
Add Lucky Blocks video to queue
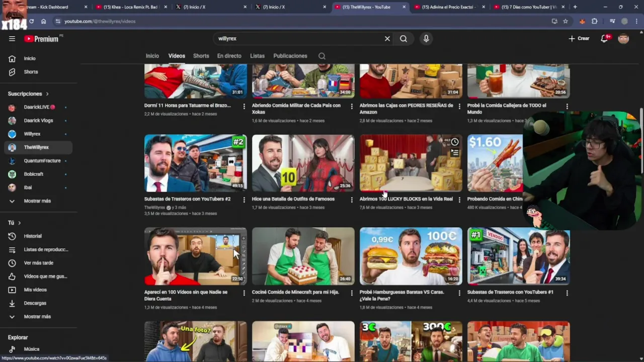coord(455,153)
